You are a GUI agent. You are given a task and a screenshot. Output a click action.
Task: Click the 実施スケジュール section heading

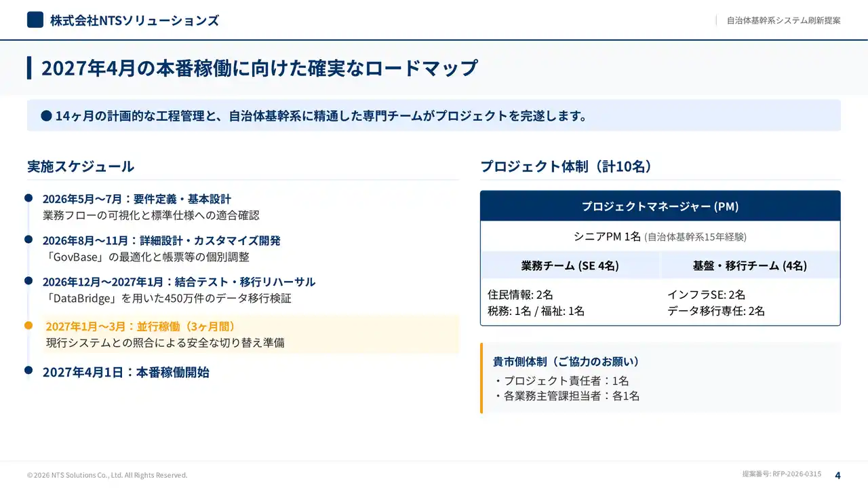click(81, 167)
